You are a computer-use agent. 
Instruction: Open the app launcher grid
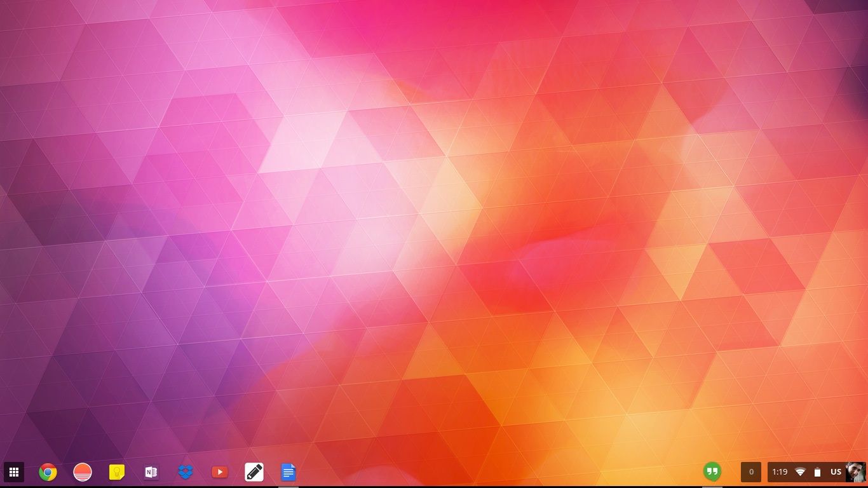point(14,472)
